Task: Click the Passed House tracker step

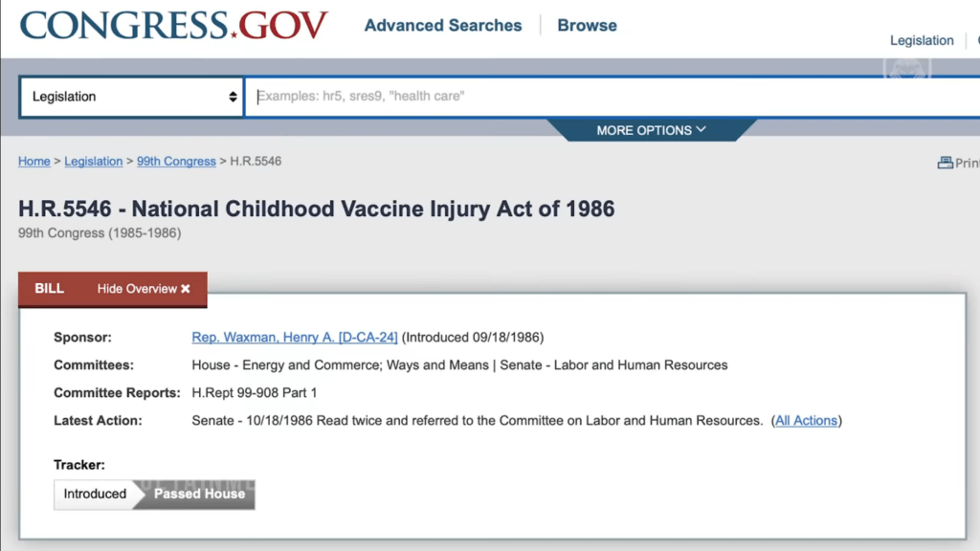Action: 199,494
